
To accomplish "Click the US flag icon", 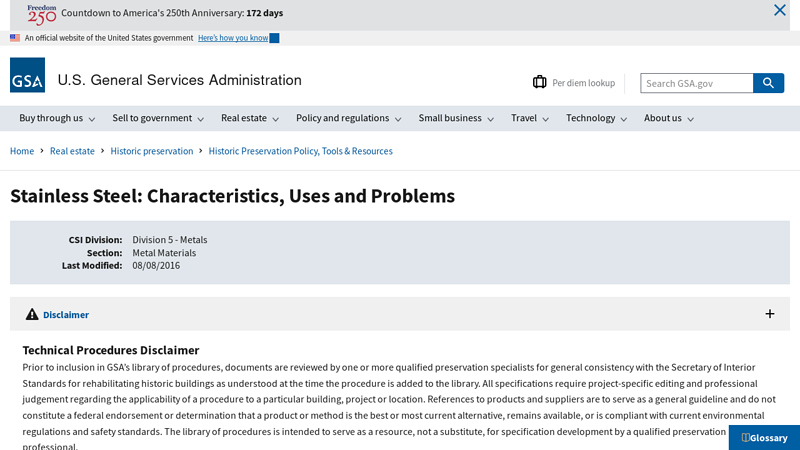I will coord(15,38).
